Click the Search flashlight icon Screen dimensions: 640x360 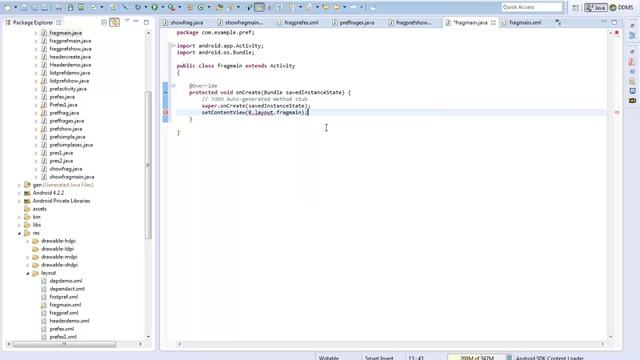[x=231, y=7]
